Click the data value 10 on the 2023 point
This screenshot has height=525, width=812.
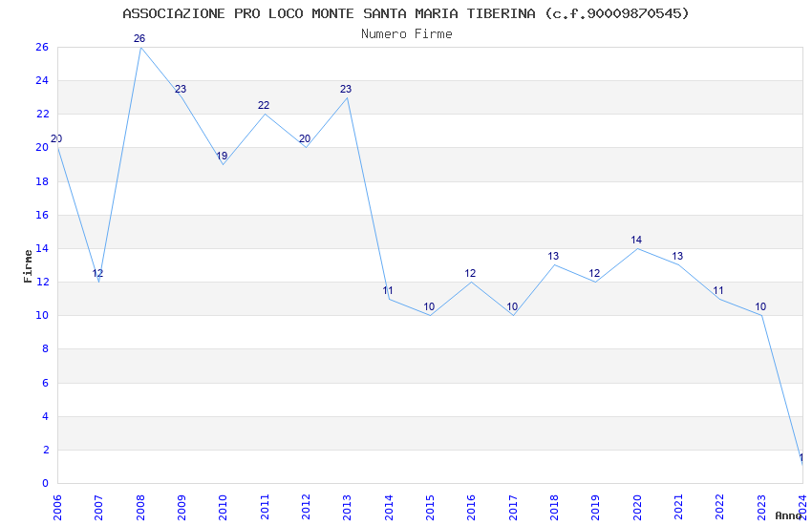point(760,306)
